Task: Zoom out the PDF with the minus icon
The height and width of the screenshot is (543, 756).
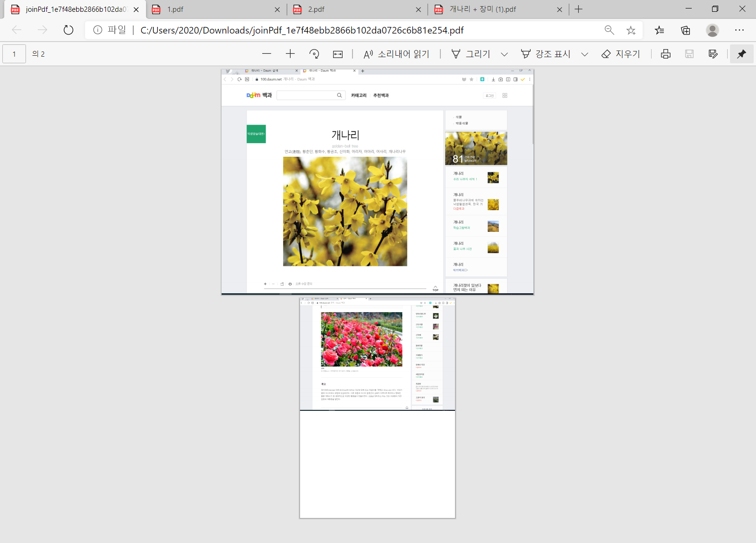Action: [x=267, y=54]
